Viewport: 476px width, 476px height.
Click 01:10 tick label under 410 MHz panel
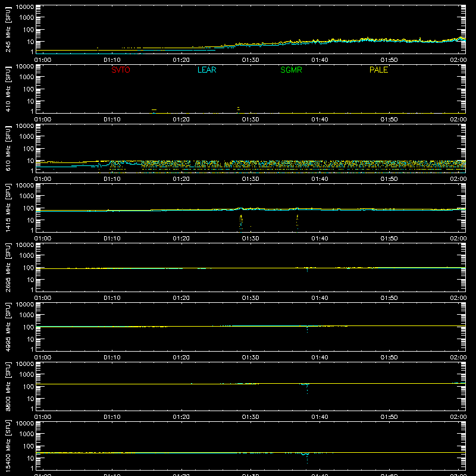pyautogui.click(x=112, y=120)
